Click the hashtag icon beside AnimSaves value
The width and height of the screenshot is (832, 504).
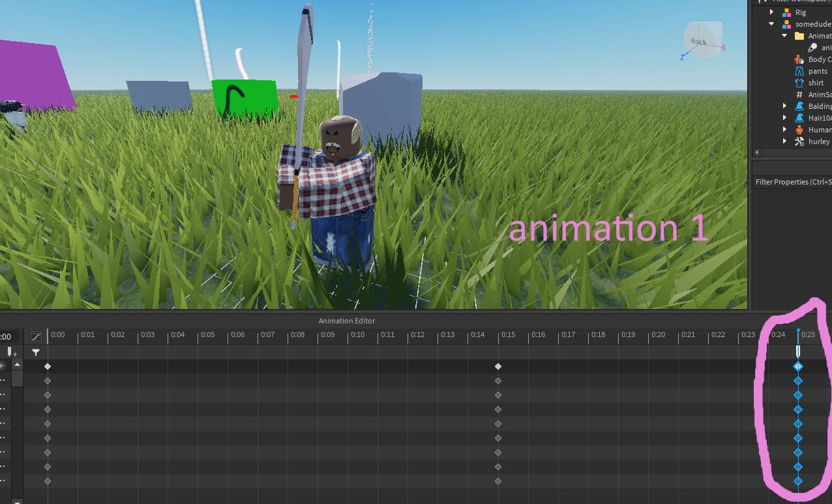tap(799, 94)
